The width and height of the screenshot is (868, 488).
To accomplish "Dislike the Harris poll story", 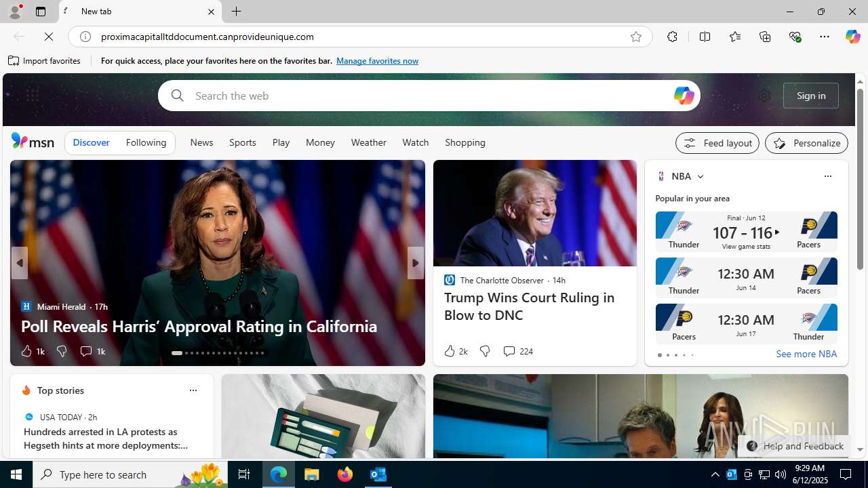I will coord(62,351).
